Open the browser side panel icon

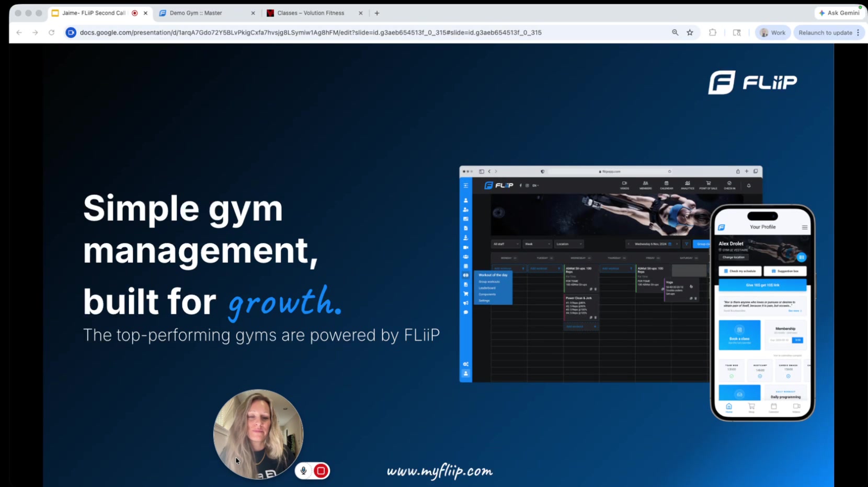737,32
